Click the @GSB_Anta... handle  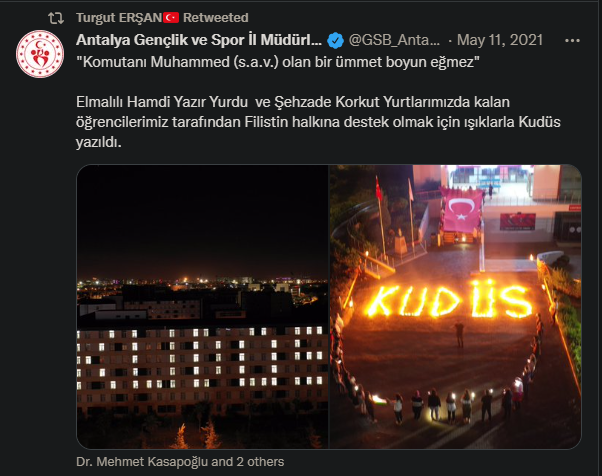click(394, 40)
